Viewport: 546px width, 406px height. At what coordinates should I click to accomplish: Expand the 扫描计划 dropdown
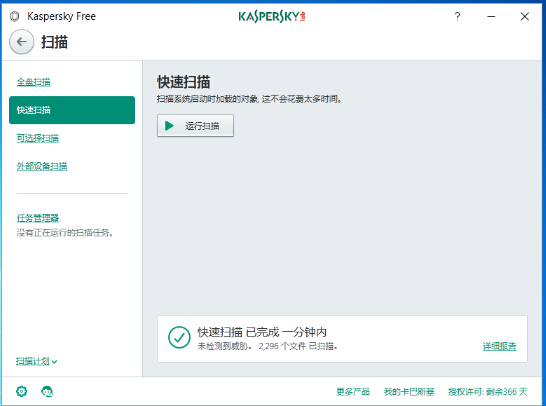[37, 361]
